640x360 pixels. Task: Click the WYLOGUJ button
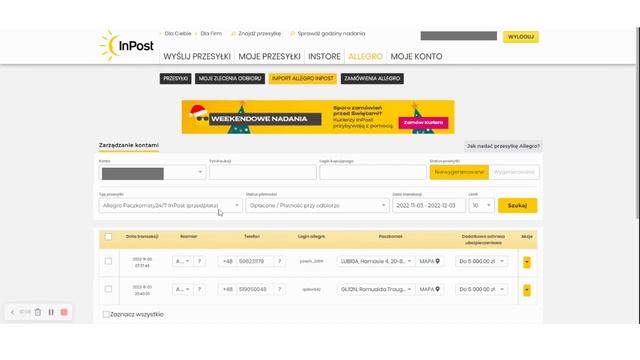click(521, 37)
